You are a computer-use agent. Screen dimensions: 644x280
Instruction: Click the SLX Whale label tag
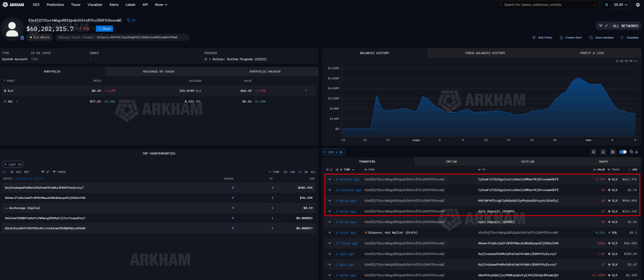(40, 38)
